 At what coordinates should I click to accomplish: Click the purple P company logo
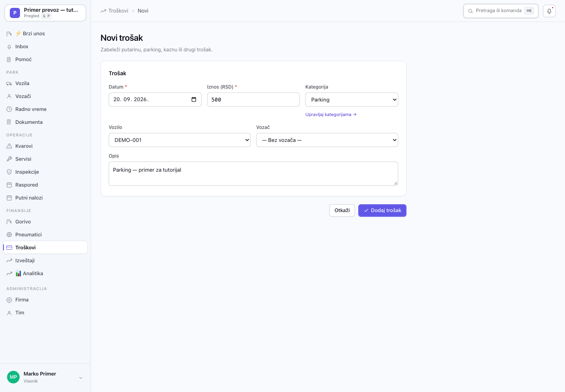(15, 13)
